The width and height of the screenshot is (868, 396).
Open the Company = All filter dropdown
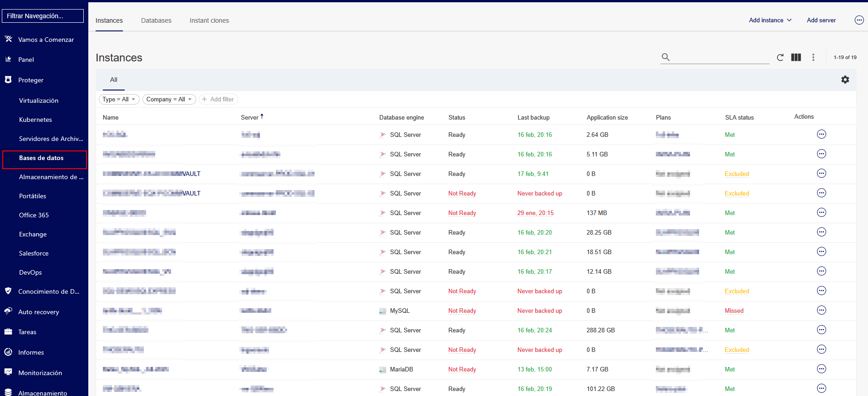(169, 99)
